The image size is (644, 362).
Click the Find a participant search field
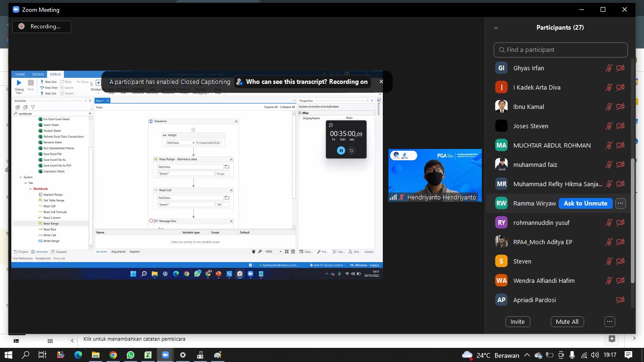561,50
